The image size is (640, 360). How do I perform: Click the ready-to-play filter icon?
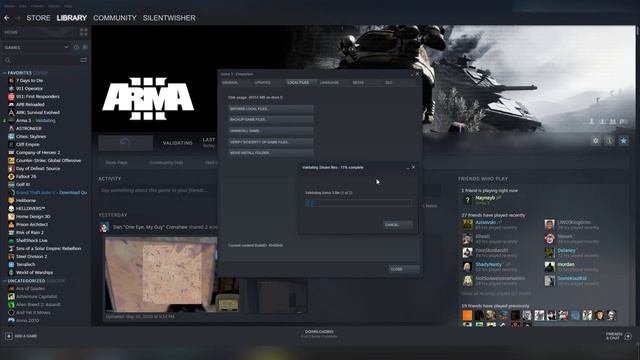point(85,47)
